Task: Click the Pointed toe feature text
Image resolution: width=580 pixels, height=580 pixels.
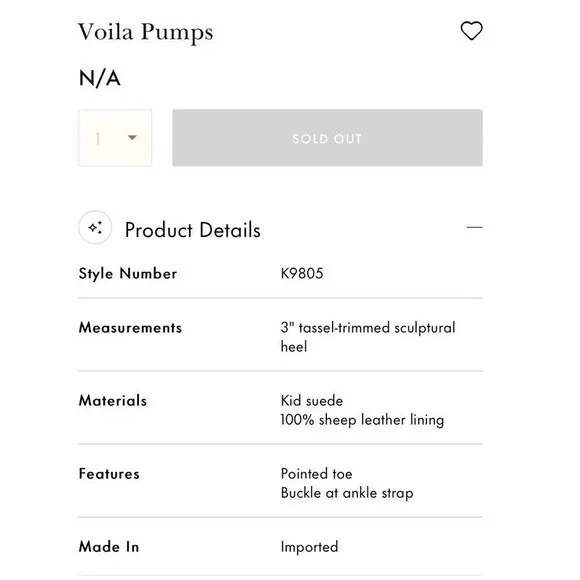Action: pyautogui.click(x=316, y=474)
